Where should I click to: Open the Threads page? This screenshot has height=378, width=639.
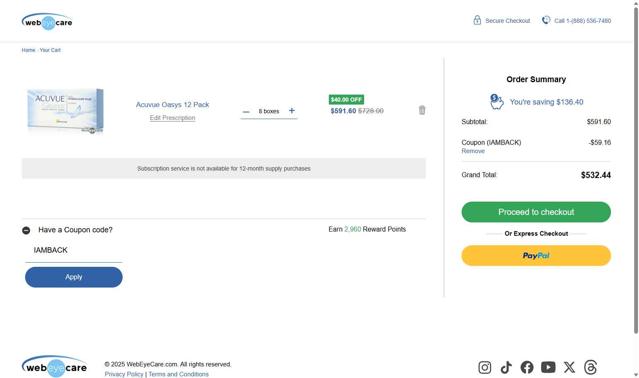coord(591,367)
